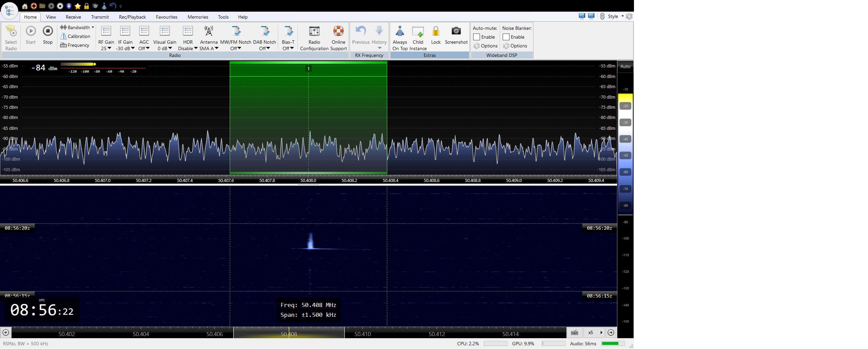868x349 pixels.
Task: Open the Rec/Playback tab
Action: (x=132, y=17)
